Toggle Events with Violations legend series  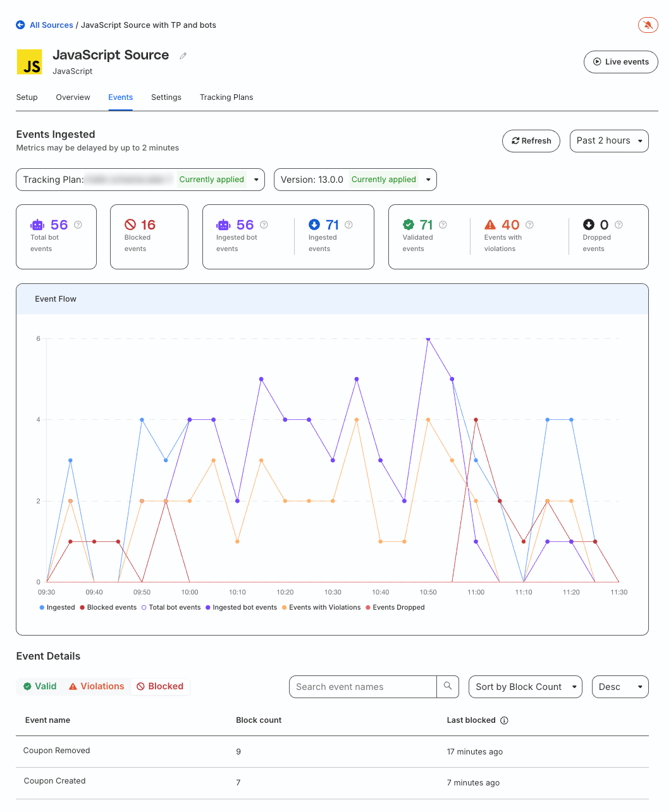click(321, 608)
